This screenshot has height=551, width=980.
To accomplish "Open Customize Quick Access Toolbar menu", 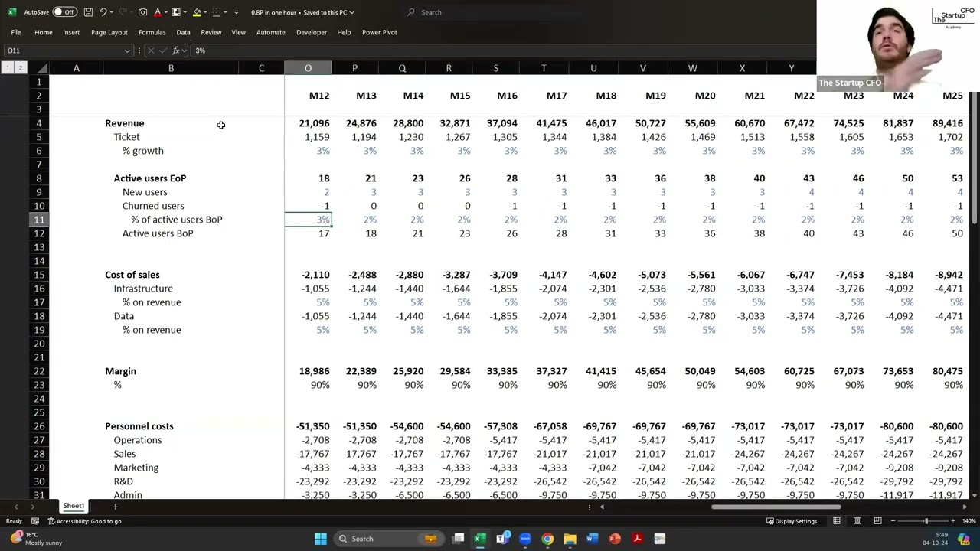I will [x=236, y=12].
